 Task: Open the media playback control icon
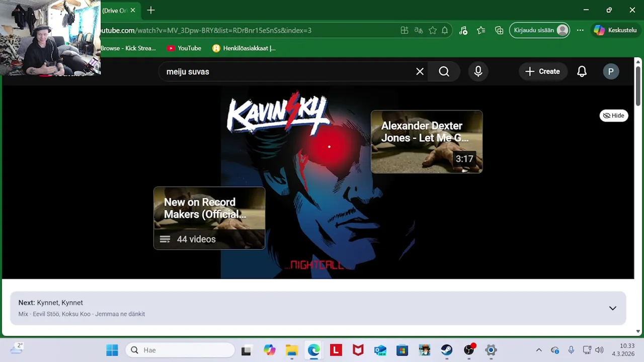(x=463, y=30)
